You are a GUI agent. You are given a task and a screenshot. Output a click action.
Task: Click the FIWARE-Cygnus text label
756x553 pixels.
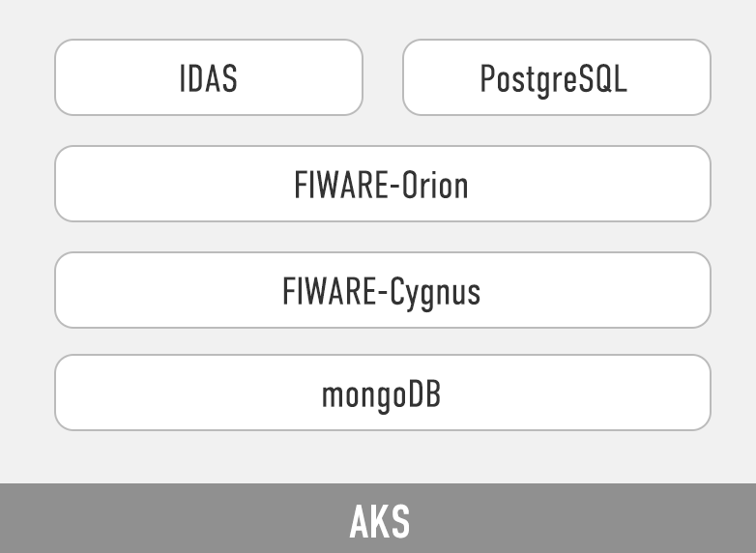(x=381, y=293)
